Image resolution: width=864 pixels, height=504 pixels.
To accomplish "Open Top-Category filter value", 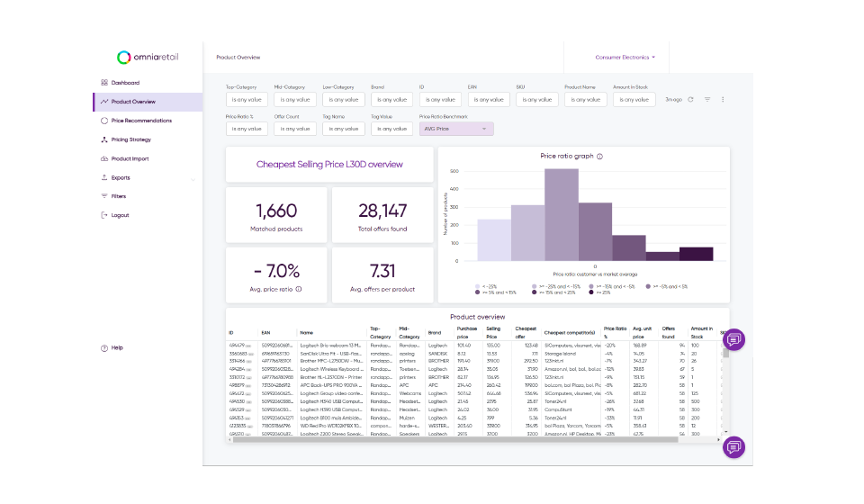I will pos(247,100).
